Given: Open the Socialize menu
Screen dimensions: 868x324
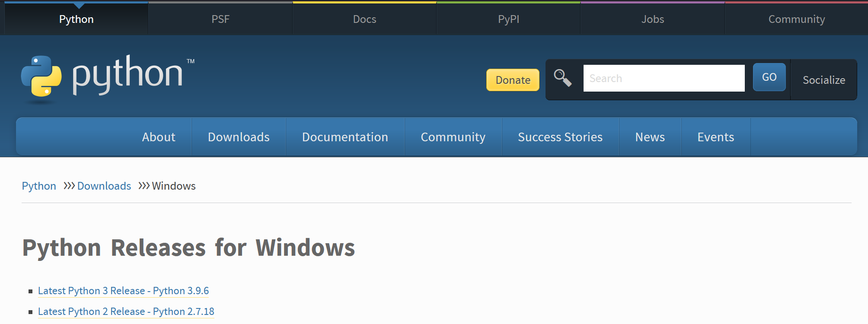Looking at the screenshot, I should 823,80.
